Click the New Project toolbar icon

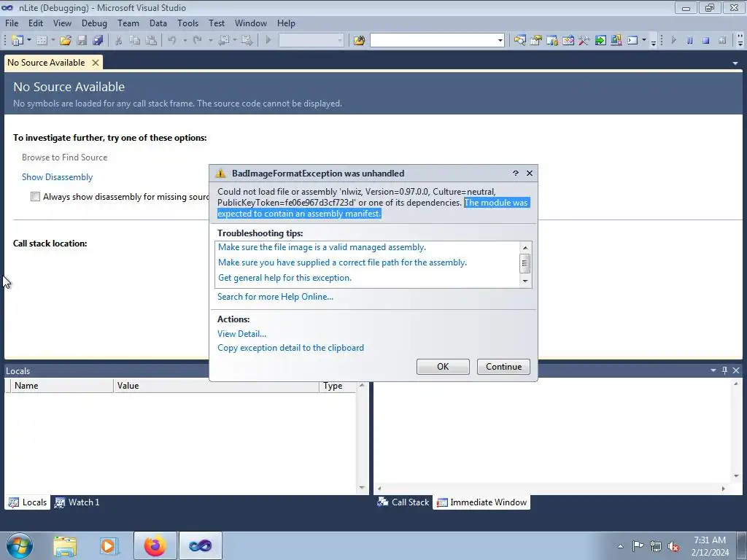[x=18, y=41]
